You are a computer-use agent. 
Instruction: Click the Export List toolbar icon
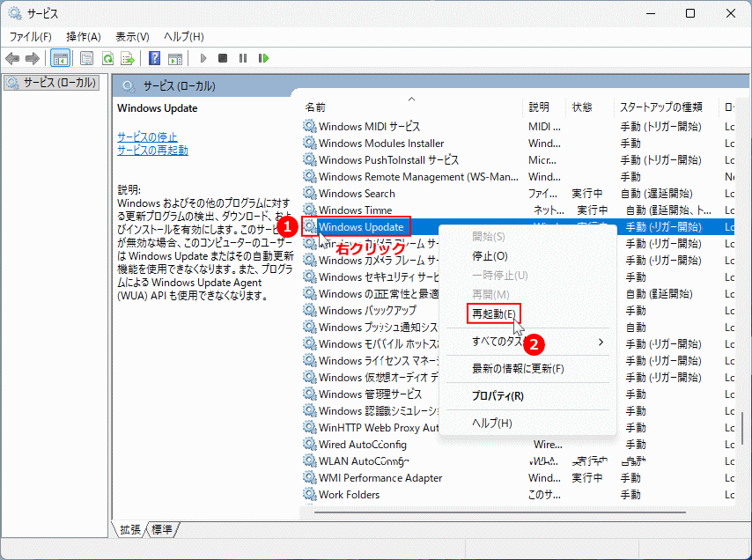tap(128, 58)
